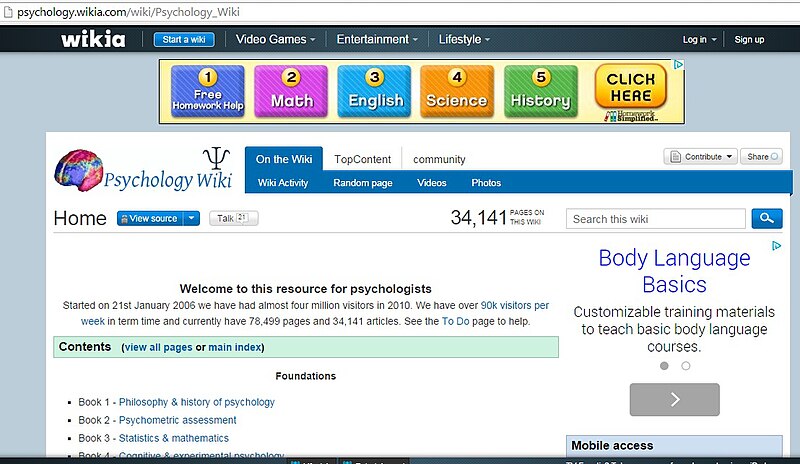Click the Foundations heading
Viewport: 800px width, 464px height.
[306, 376]
